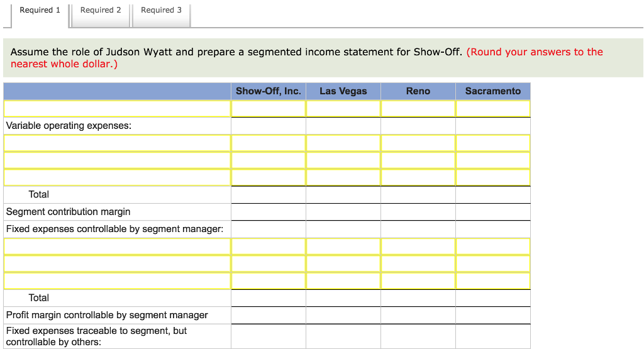Click third controllable fixed expense Reno cell

418,281
